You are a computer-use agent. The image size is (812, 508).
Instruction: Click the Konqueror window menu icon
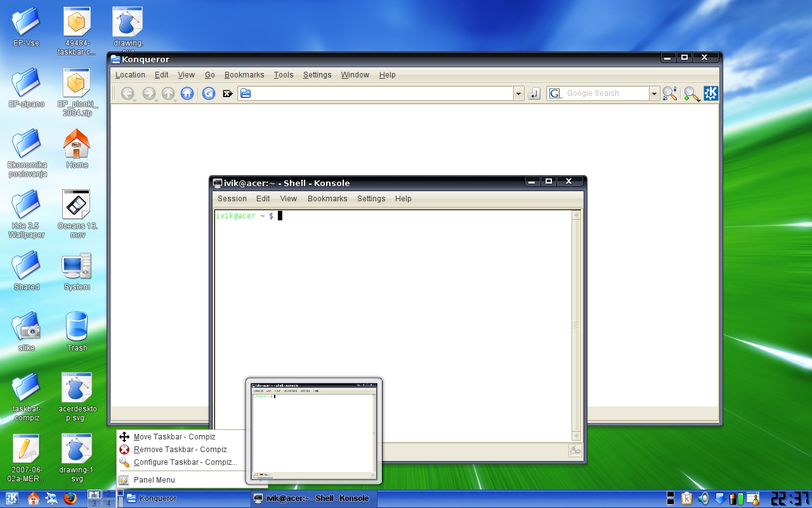pos(115,59)
